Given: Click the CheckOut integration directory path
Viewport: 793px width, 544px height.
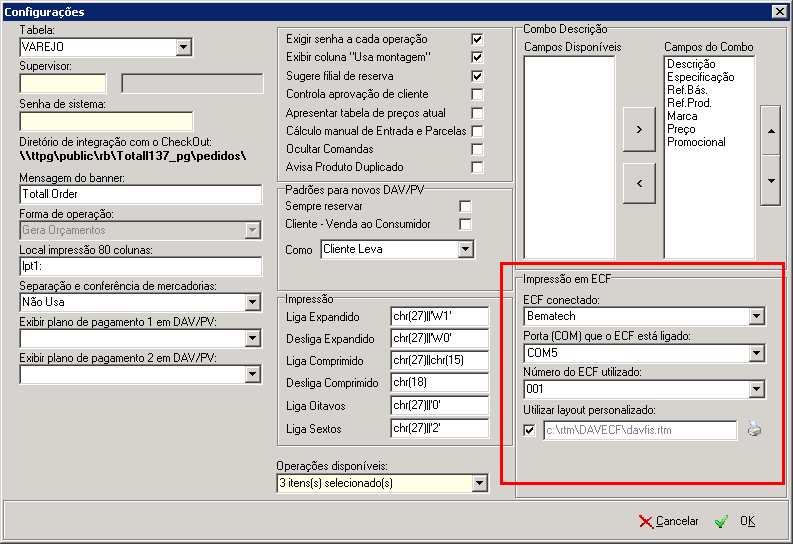Looking at the screenshot, I should coord(133,156).
